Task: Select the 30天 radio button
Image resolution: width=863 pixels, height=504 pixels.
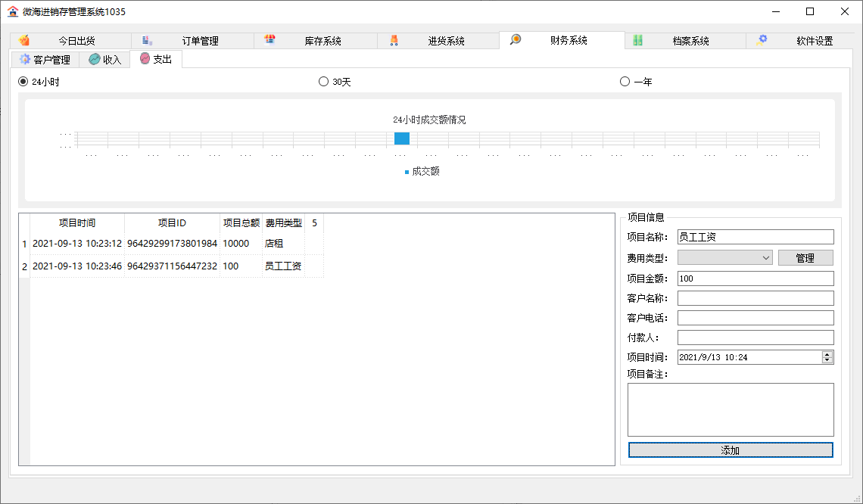Action: tap(323, 82)
